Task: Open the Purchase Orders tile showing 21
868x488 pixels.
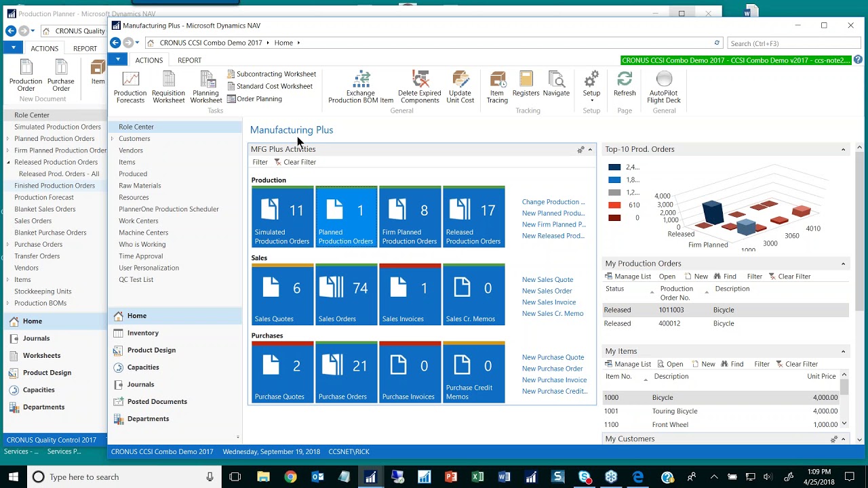Action: click(x=346, y=372)
